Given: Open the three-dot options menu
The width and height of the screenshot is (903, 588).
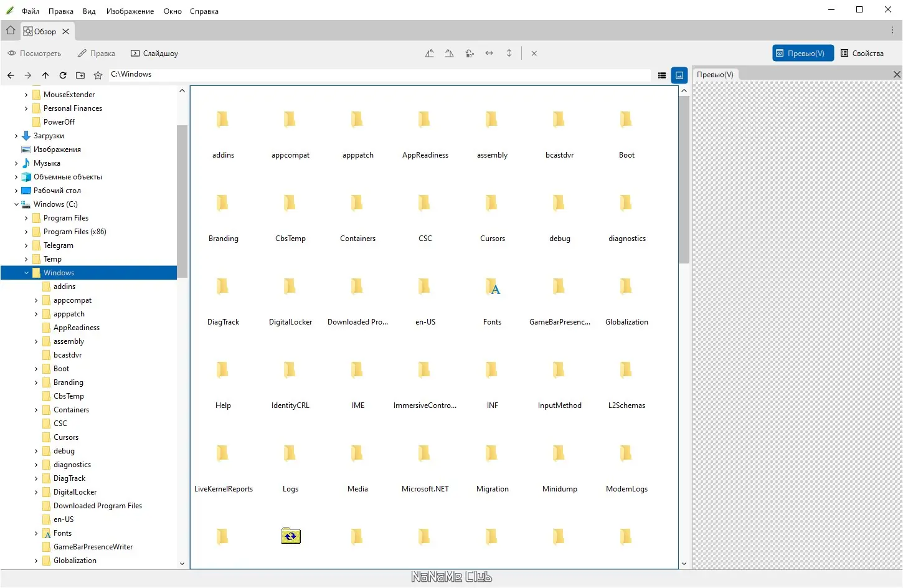Looking at the screenshot, I should [892, 31].
